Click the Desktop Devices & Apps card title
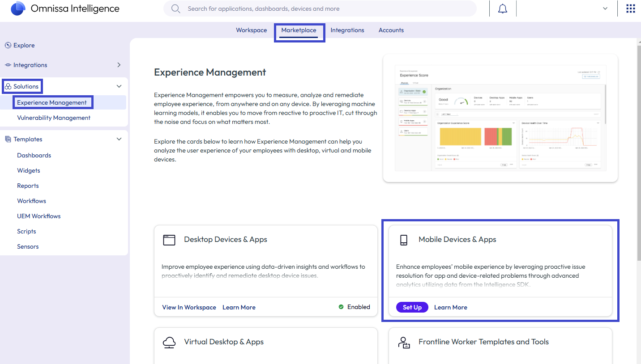Image resolution: width=641 pixels, height=364 pixels. click(226, 239)
